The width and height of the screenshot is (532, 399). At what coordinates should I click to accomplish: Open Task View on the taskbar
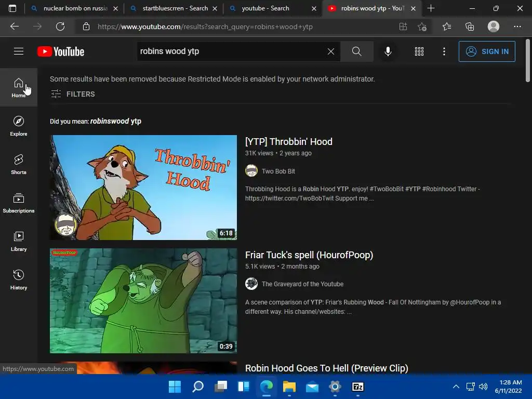tap(220, 387)
